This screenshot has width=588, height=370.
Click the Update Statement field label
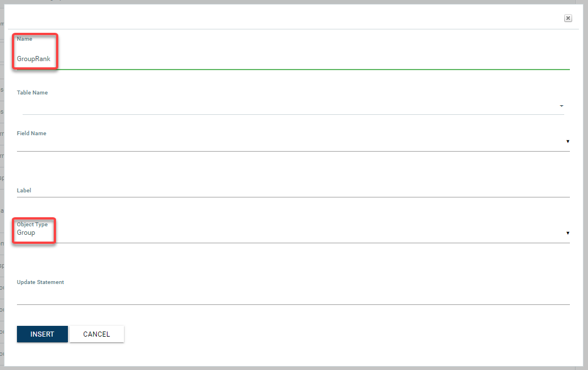pos(40,282)
